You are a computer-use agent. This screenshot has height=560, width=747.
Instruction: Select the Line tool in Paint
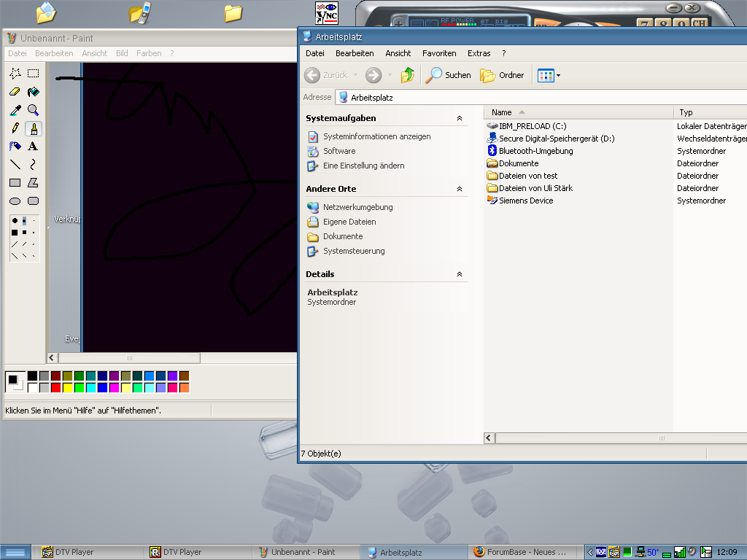15,164
